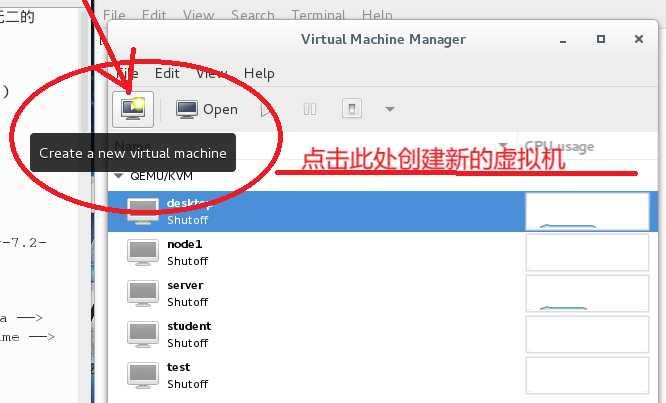Open the Help menu in the terminal window
This screenshot has height=403, width=666.
pos(377,15)
